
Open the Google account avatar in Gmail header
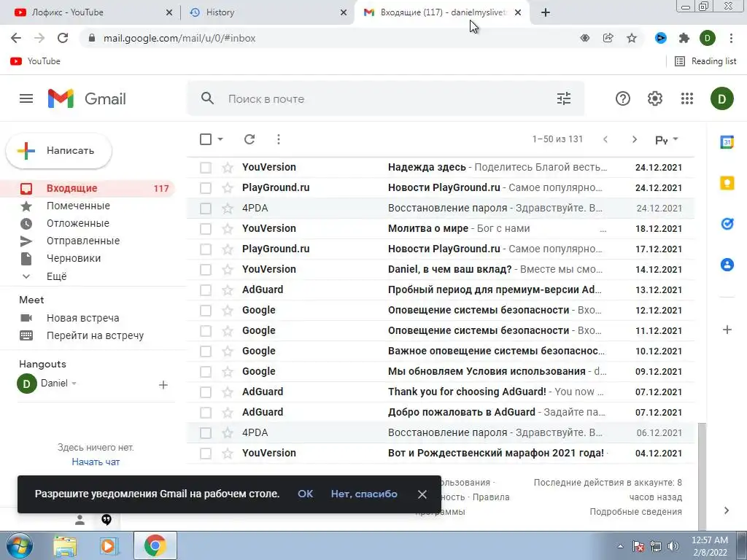pyautogui.click(x=721, y=98)
